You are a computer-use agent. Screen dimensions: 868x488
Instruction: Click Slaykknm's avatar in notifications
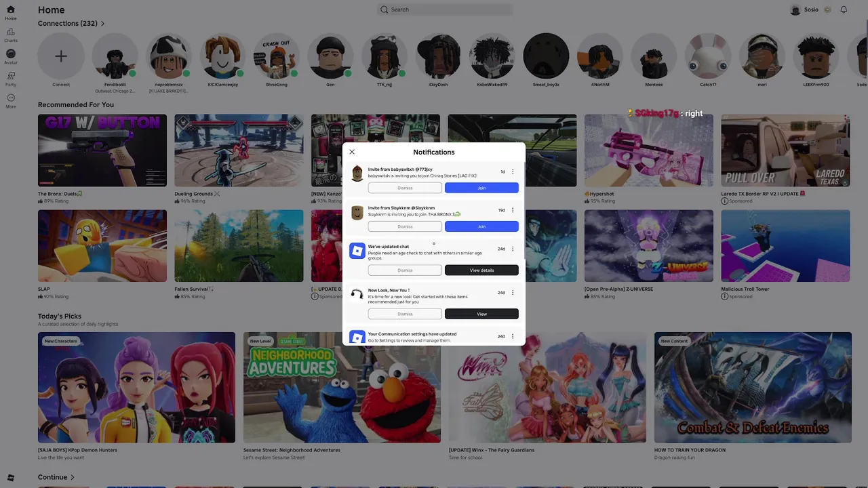(x=357, y=213)
